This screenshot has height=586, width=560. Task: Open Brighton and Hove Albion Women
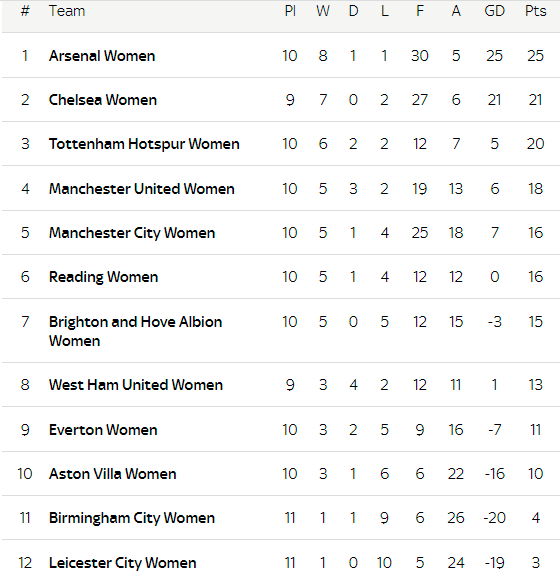135,331
